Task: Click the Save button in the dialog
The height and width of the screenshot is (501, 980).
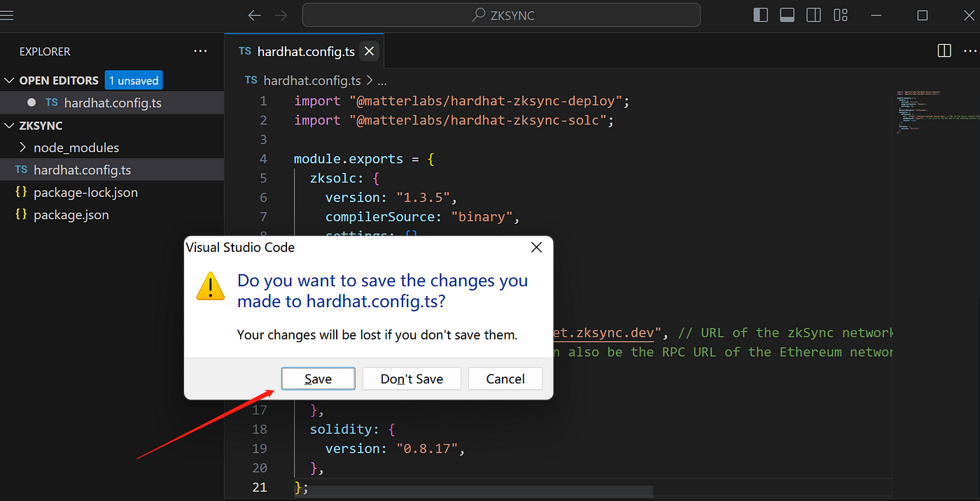Action: click(318, 379)
